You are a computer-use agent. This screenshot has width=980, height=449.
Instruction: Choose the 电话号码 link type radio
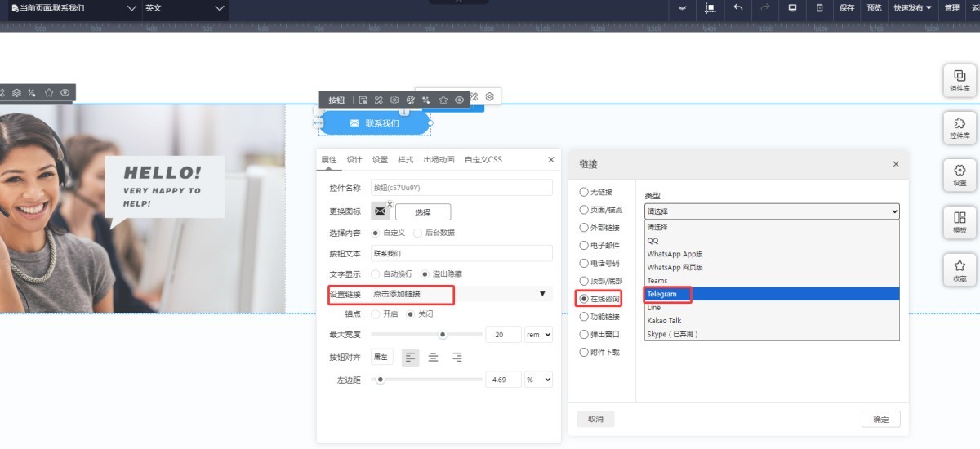(584, 263)
